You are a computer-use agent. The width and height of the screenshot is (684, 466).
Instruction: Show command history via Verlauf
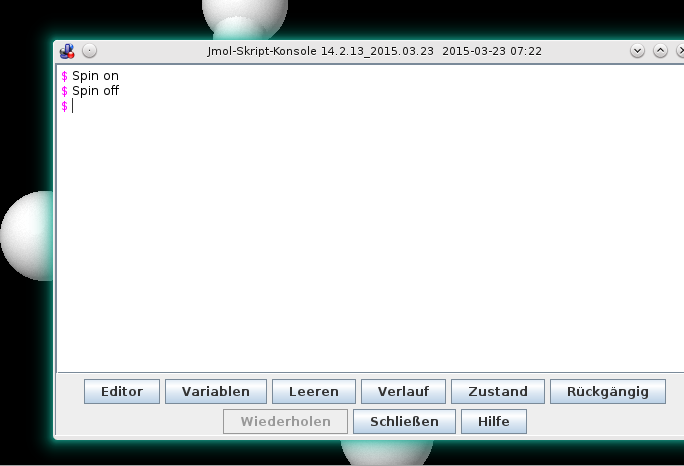point(403,391)
